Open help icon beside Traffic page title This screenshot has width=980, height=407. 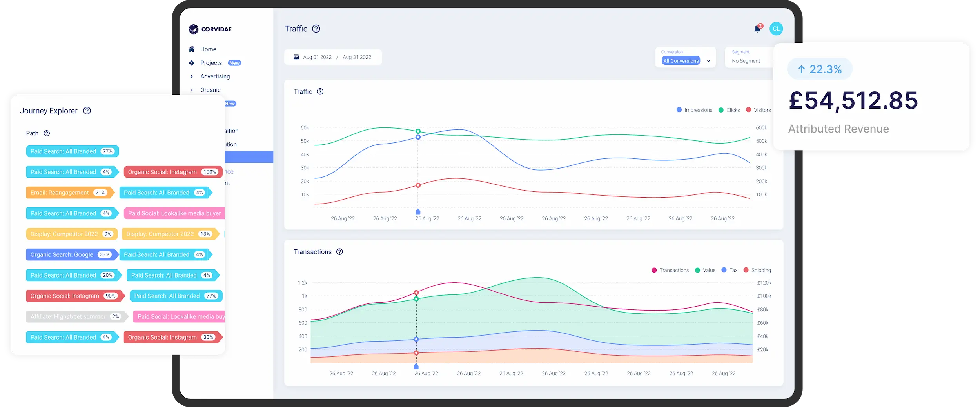click(316, 29)
